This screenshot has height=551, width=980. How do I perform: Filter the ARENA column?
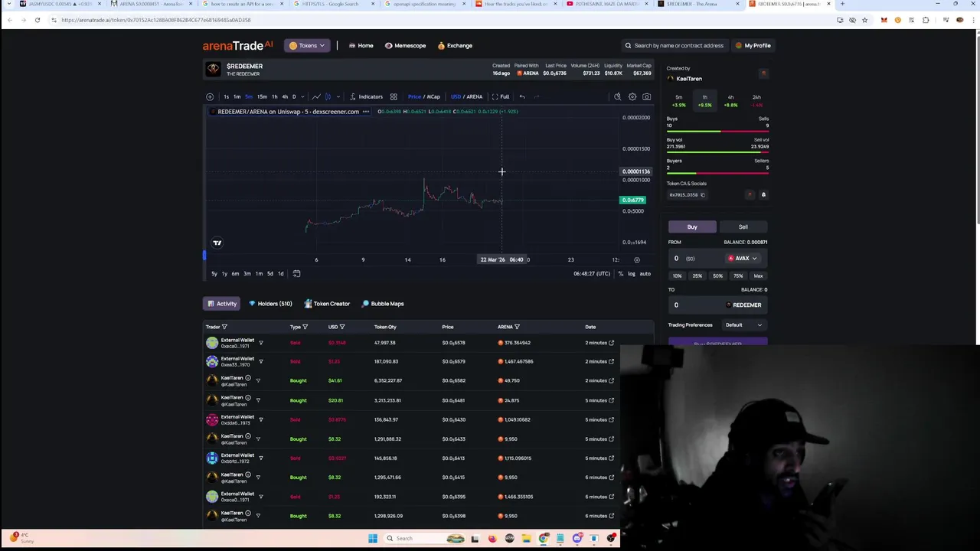coord(518,327)
